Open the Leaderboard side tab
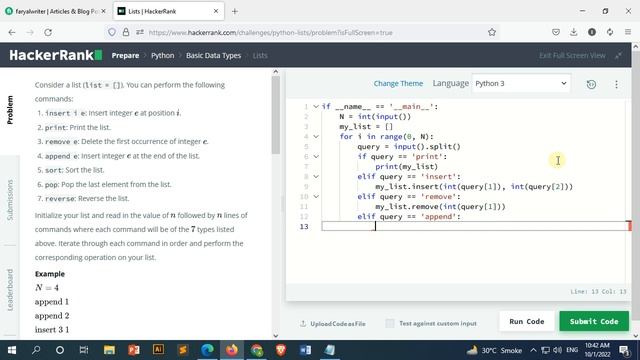This screenshot has height=360, width=640. click(10, 290)
